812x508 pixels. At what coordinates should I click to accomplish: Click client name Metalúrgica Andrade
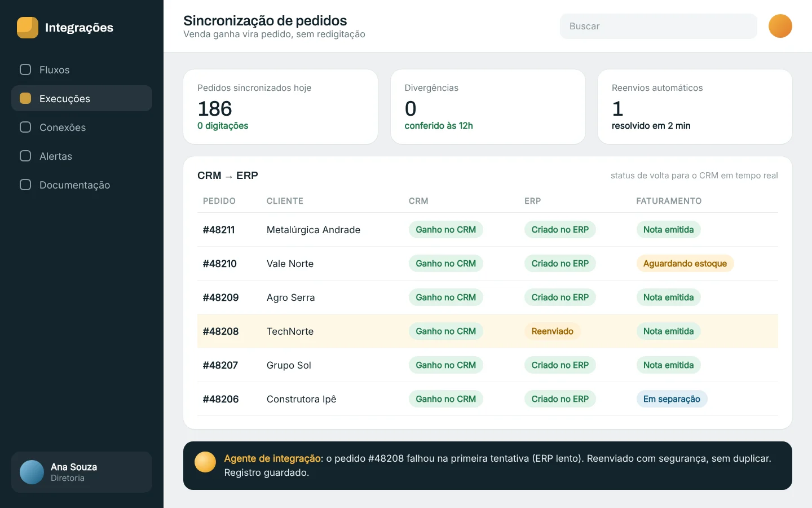314,230
